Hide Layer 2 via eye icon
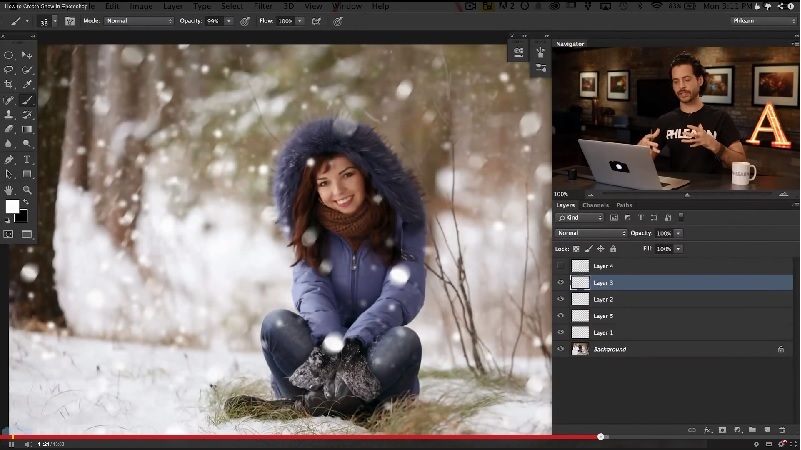Image resolution: width=801 pixels, height=450 pixels. click(561, 299)
